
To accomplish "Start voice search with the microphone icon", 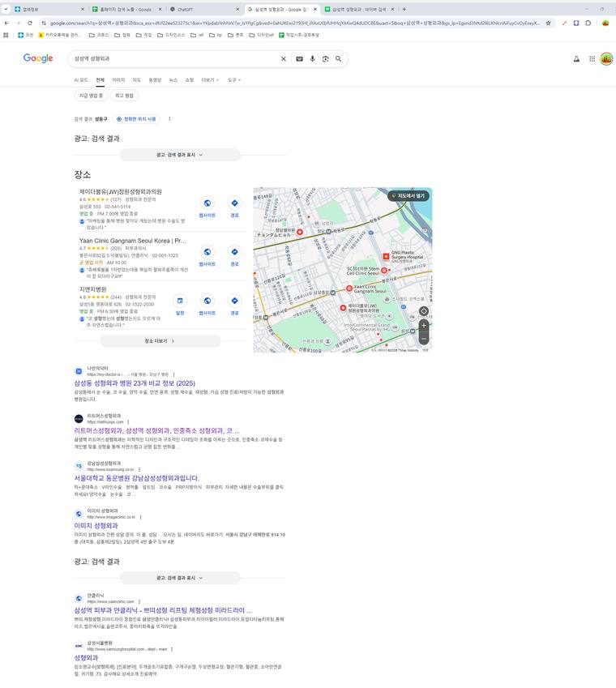I will pyautogui.click(x=312, y=59).
